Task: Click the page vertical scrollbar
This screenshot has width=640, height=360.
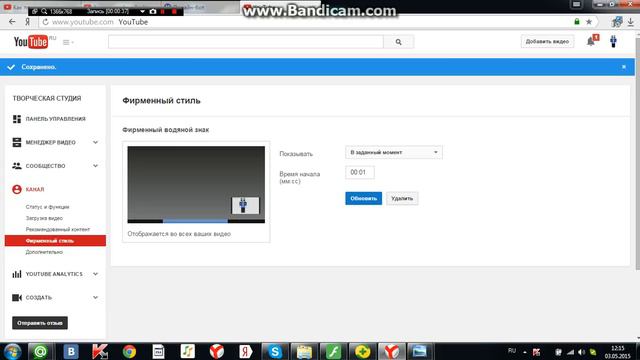Action: click(x=638, y=153)
